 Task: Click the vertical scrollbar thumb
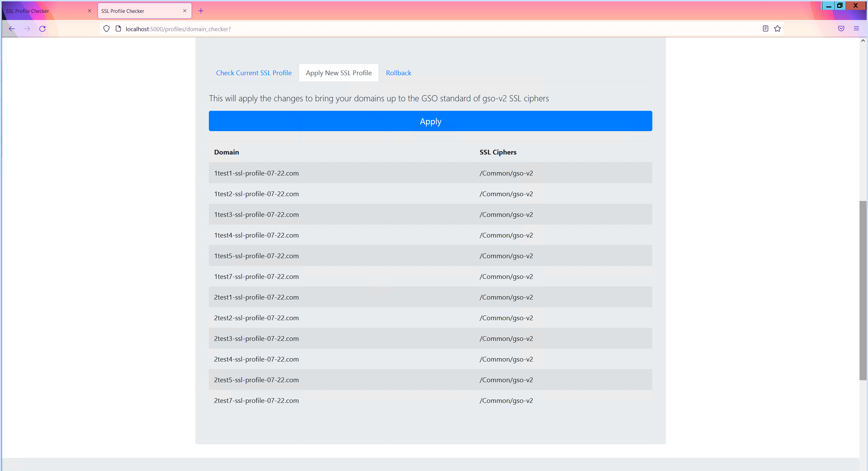point(863,290)
